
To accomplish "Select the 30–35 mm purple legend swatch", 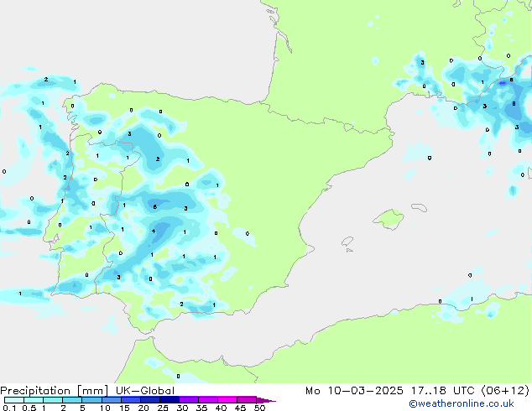I will pyautogui.click(x=188, y=400).
